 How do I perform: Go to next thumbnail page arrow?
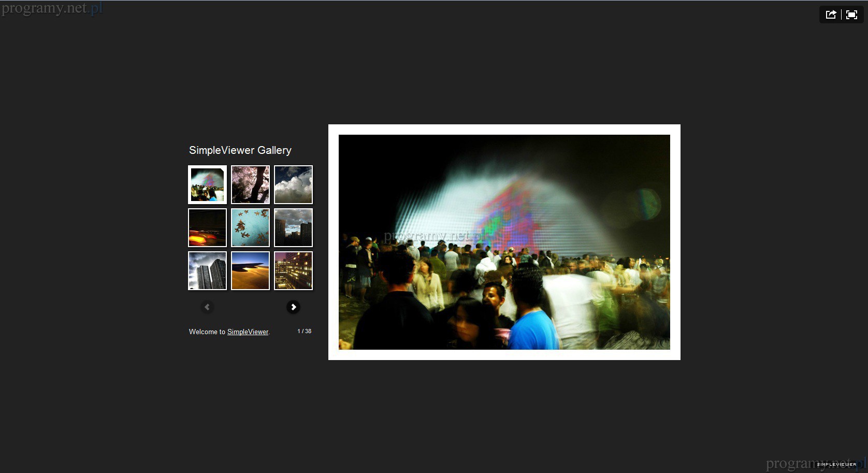click(293, 307)
